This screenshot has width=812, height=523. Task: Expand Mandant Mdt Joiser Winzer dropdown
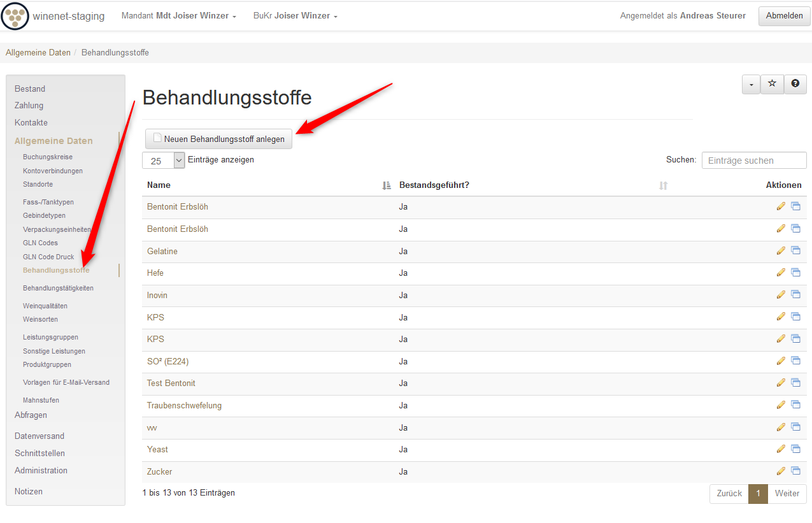[178, 16]
